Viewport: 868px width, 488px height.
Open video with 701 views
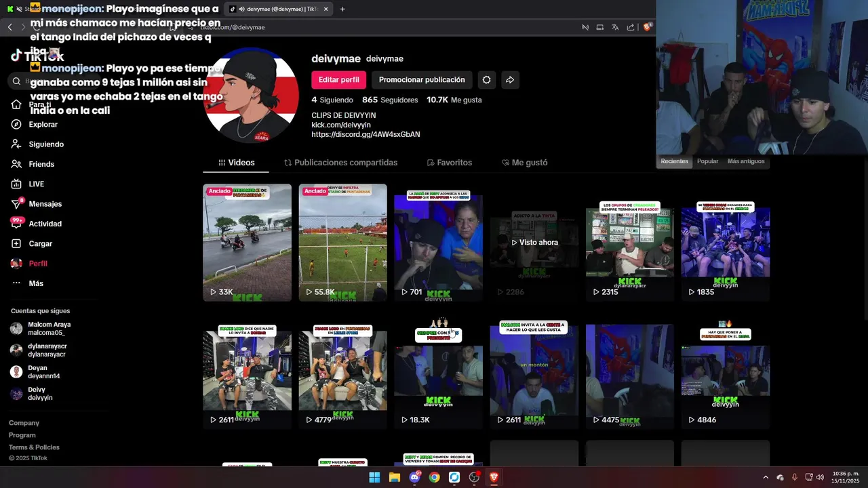click(x=438, y=243)
